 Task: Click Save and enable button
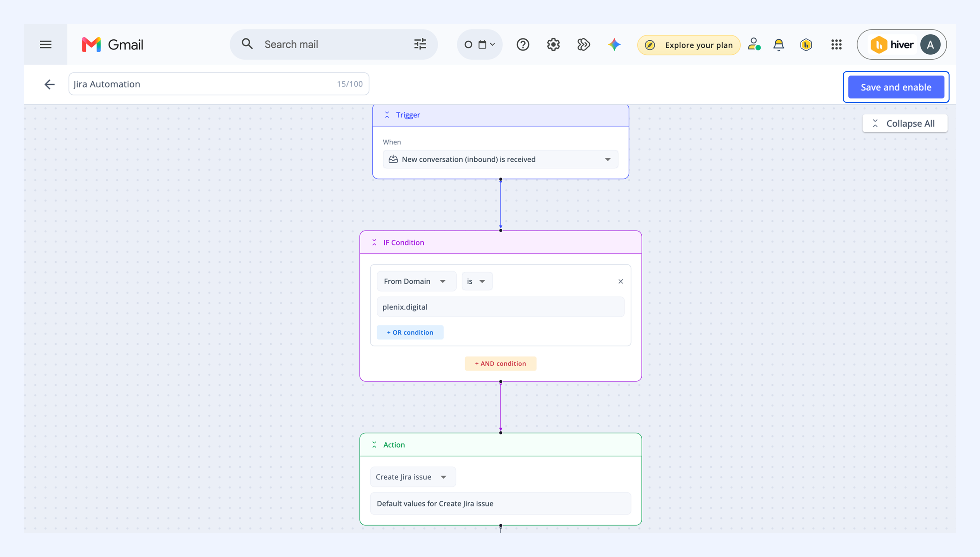tap(896, 87)
